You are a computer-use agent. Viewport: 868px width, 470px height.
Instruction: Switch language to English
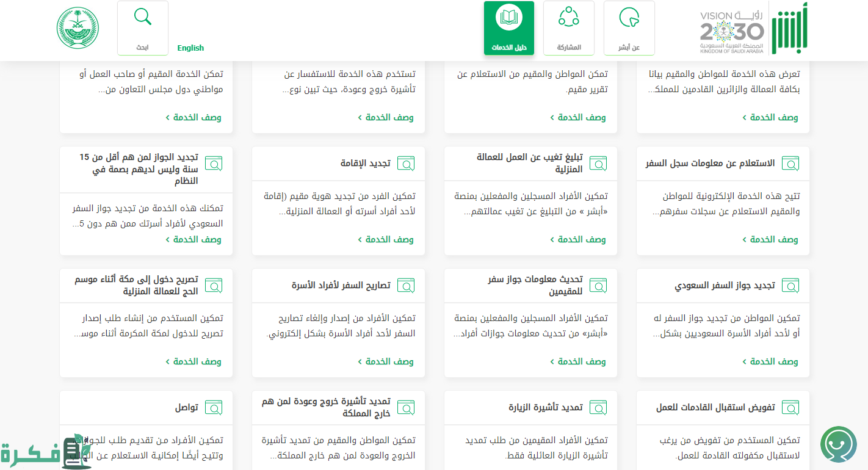coord(190,48)
